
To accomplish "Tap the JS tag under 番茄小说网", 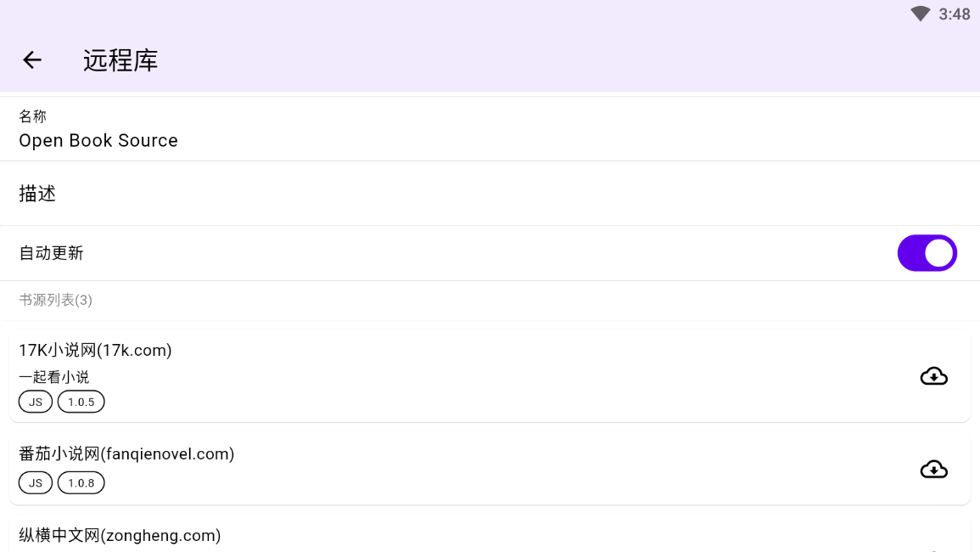I will point(36,483).
